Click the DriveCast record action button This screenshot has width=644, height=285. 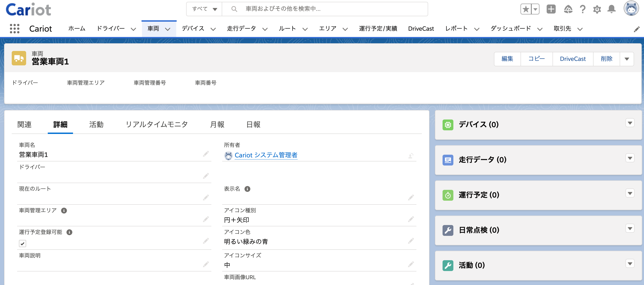(x=573, y=59)
